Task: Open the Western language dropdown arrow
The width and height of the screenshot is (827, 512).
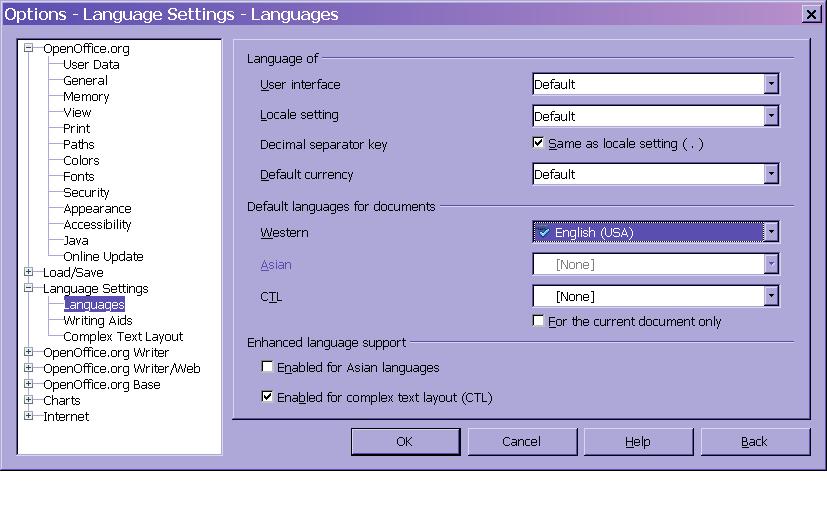Action: tap(771, 232)
